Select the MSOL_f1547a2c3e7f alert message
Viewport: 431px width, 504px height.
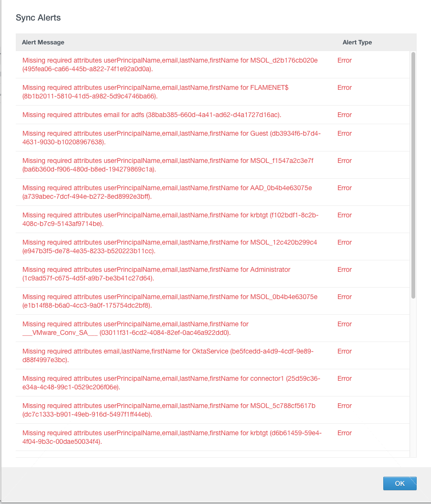pyautogui.click(x=168, y=165)
